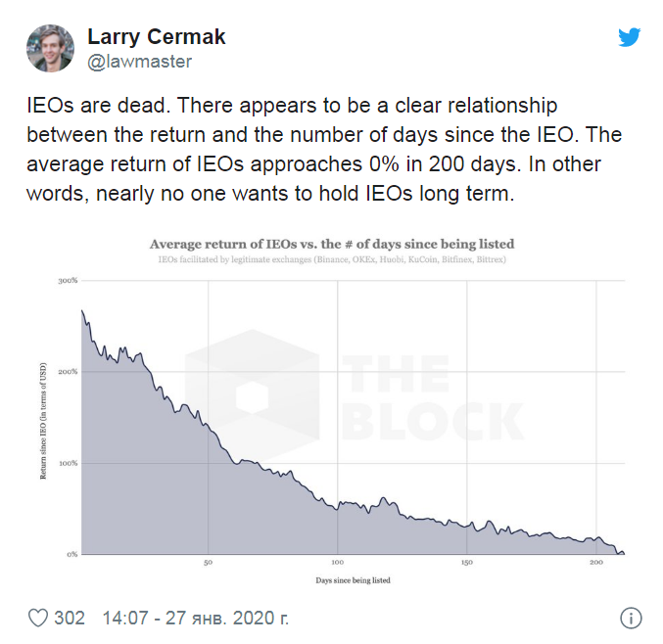Click the chart title Average return of IEOs
This screenshot has width=663, height=644.
[332, 244]
